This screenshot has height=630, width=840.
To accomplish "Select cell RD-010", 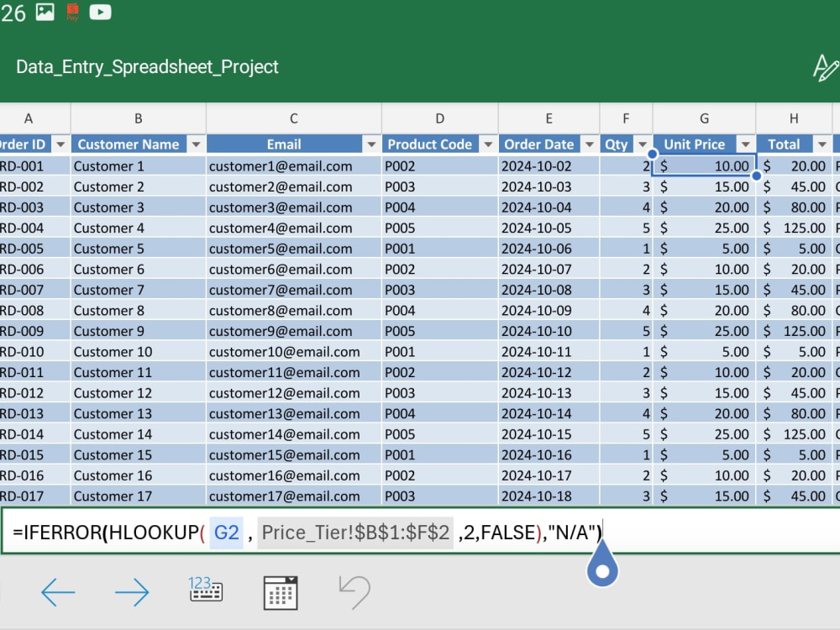I will click(34, 352).
